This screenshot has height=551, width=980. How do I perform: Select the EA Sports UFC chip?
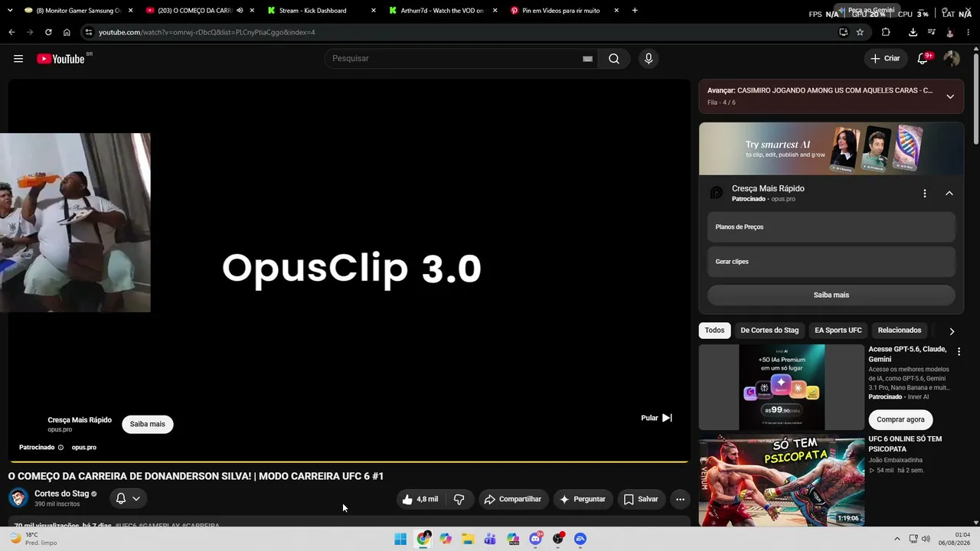pos(838,331)
